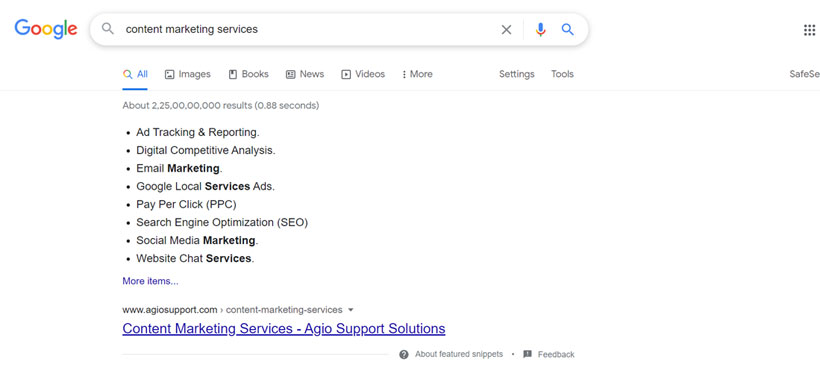Select the All results tab
This screenshot has height=378, width=820.
point(135,74)
